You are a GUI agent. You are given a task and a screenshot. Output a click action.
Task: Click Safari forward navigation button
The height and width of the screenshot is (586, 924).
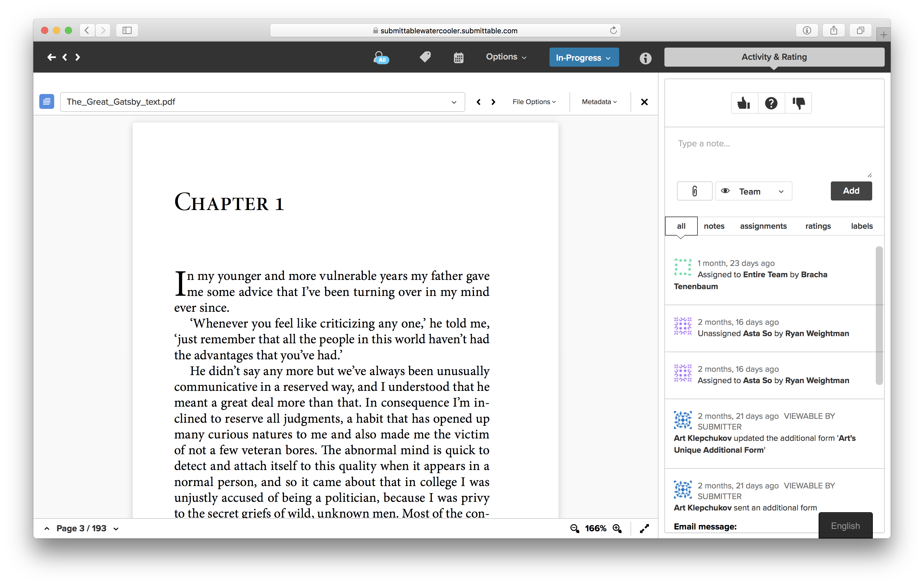pyautogui.click(x=103, y=30)
